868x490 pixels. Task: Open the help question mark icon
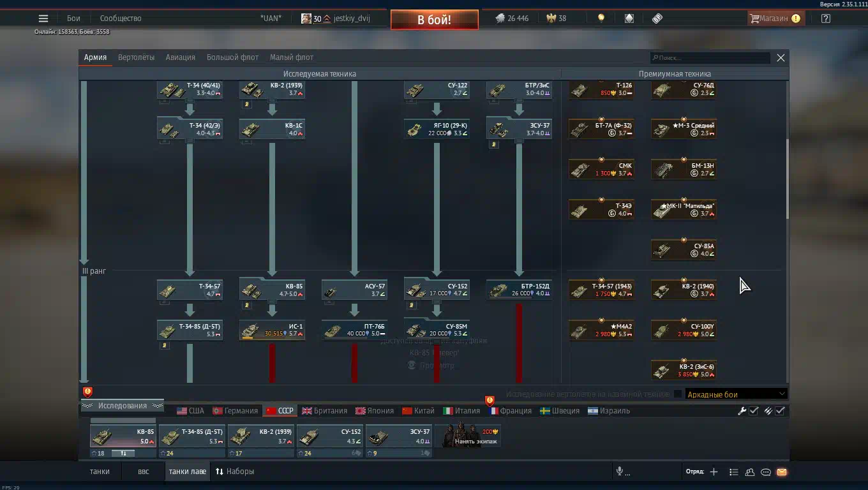tap(826, 19)
